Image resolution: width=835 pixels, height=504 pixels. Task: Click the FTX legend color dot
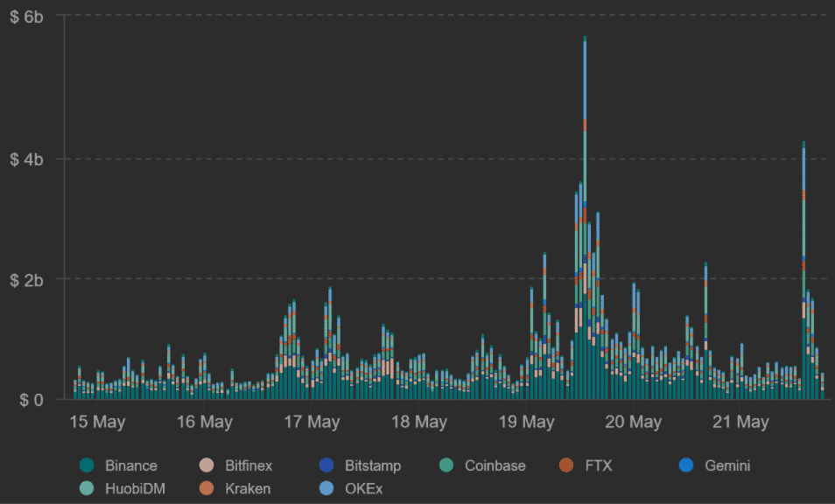566,465
